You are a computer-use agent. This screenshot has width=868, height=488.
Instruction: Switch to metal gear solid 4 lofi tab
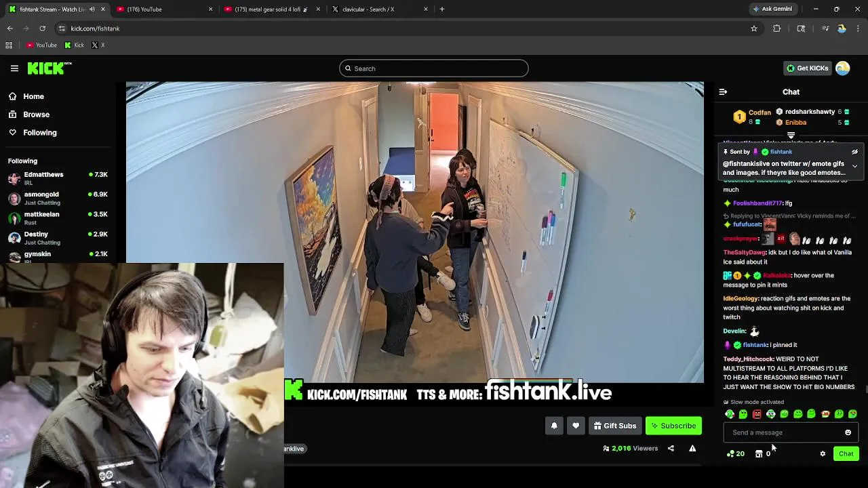[x=271, y=9]
